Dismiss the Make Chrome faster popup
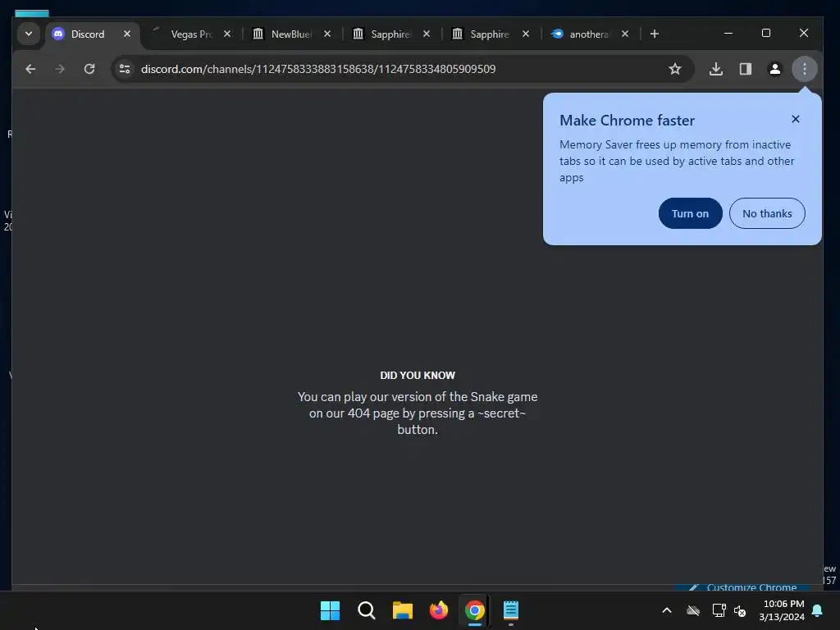840x630 pixels. coord(796,119)
